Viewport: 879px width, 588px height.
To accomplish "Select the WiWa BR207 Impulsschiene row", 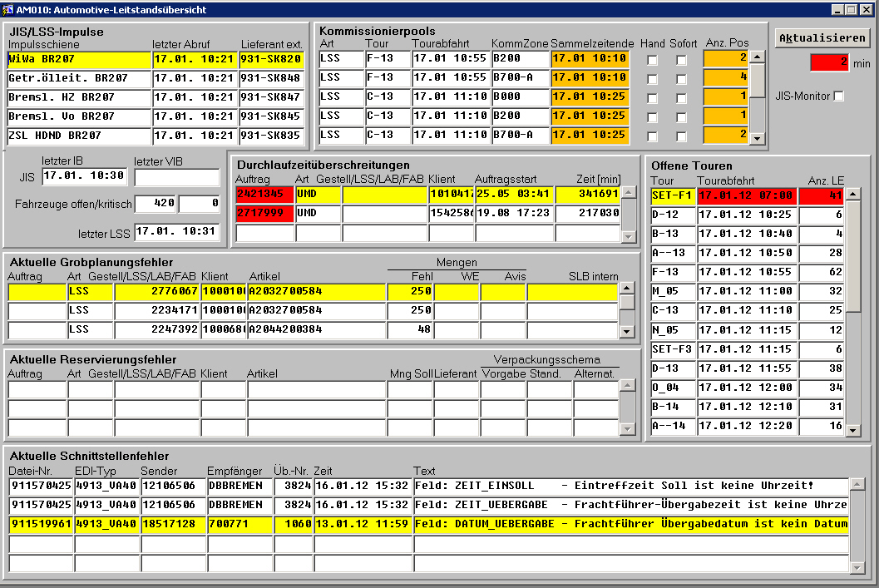I will 79,60.
